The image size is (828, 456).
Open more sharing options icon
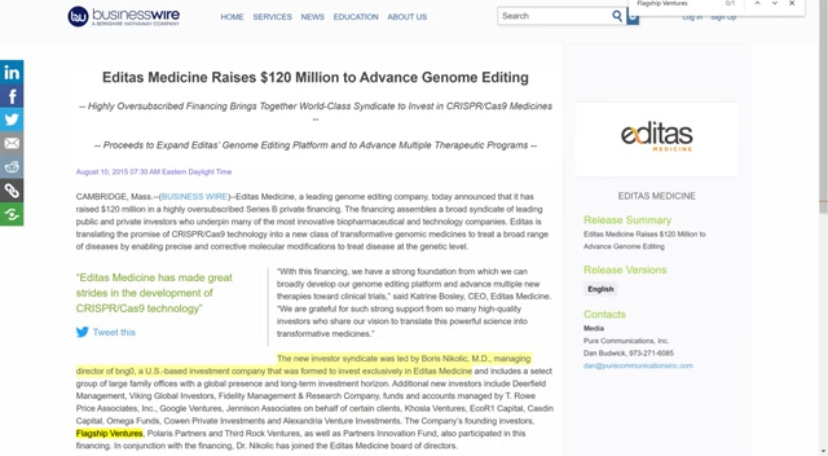12,214
